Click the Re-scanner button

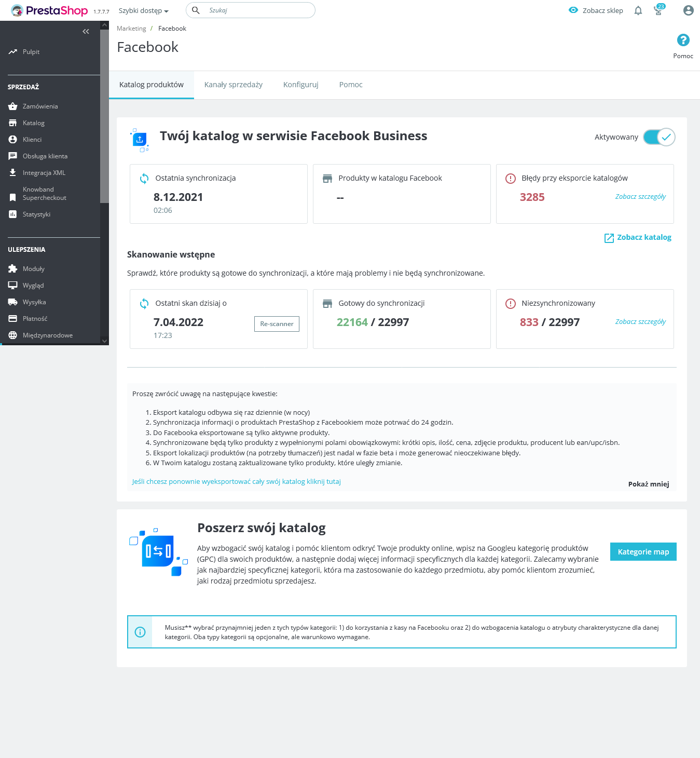click(277, 324)
